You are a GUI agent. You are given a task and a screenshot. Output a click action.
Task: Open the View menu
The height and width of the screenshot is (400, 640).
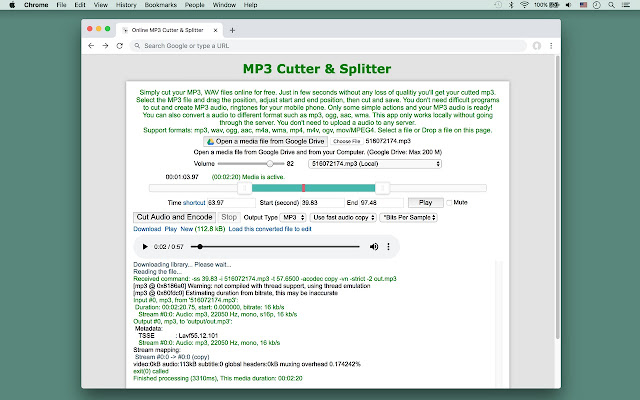tap(100, 5)
